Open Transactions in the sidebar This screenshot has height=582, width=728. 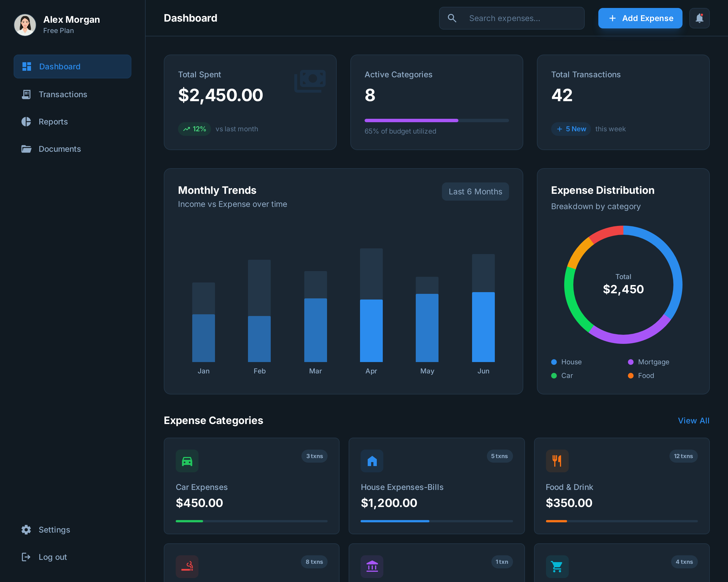click(63, 94)
